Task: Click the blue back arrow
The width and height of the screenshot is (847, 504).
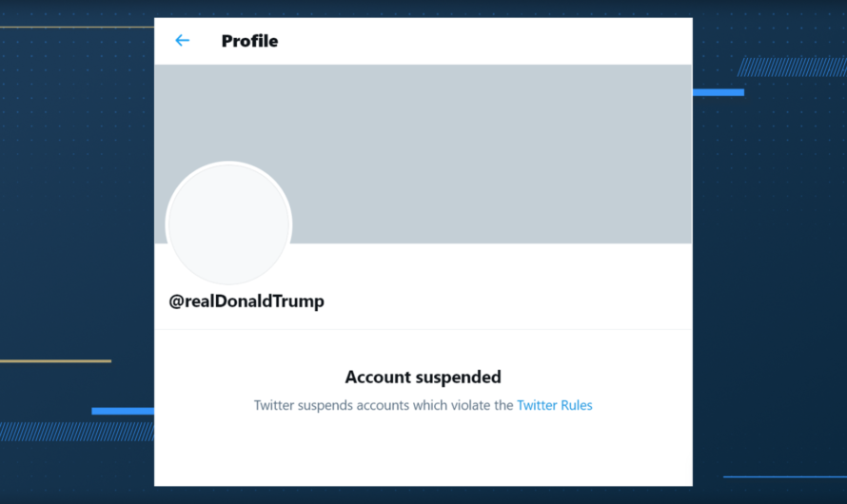Action: tap(182, 41)
